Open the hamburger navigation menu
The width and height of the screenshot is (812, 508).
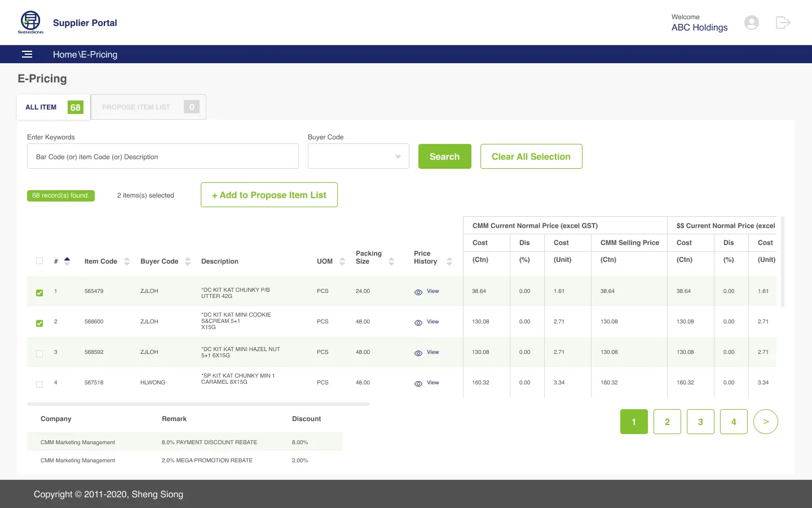(x=27, y=54)
